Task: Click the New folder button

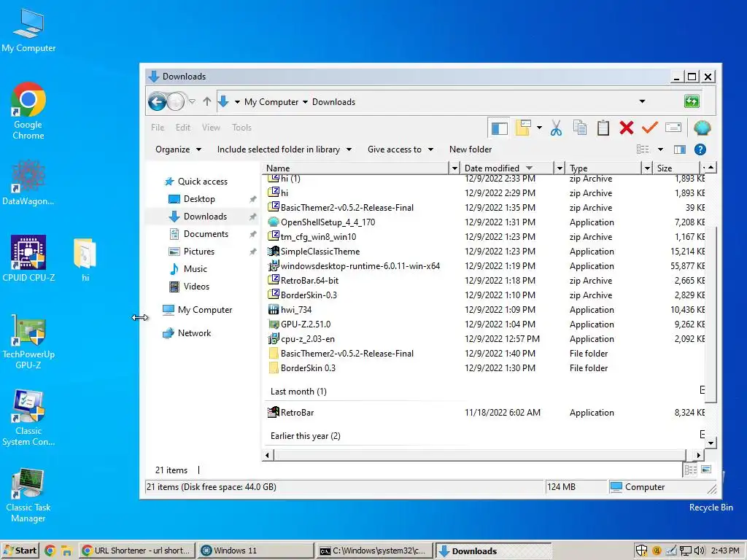Action: 471,149
